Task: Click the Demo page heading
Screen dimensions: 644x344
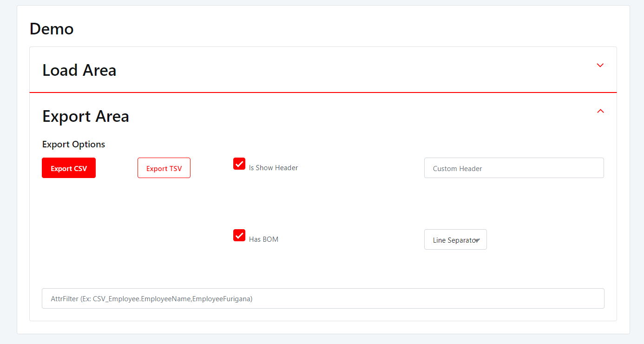Action: coord(51,29)
